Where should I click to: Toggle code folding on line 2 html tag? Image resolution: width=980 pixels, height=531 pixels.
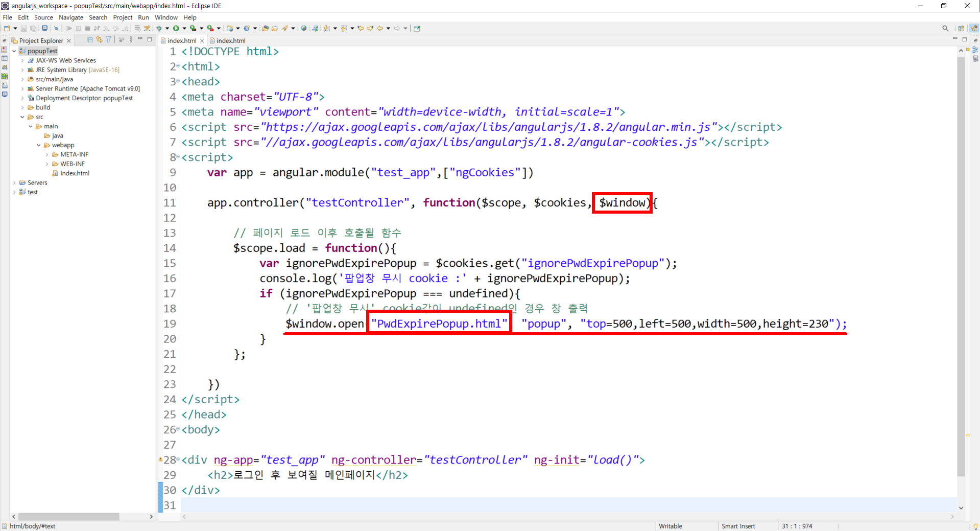click(x=178, y=67)
